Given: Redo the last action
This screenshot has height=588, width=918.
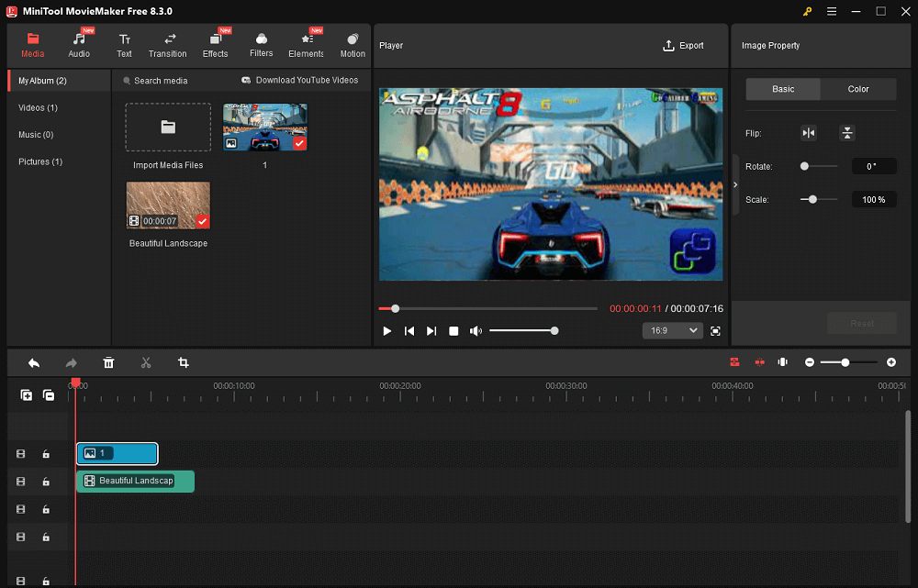Looking at the screenshot, I should (x=71, y=362).
